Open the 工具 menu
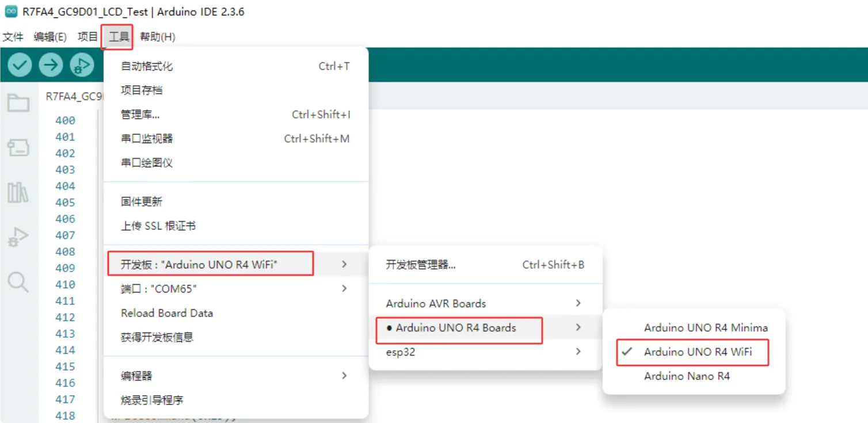The image size is (868, 423). click(119, 37)
